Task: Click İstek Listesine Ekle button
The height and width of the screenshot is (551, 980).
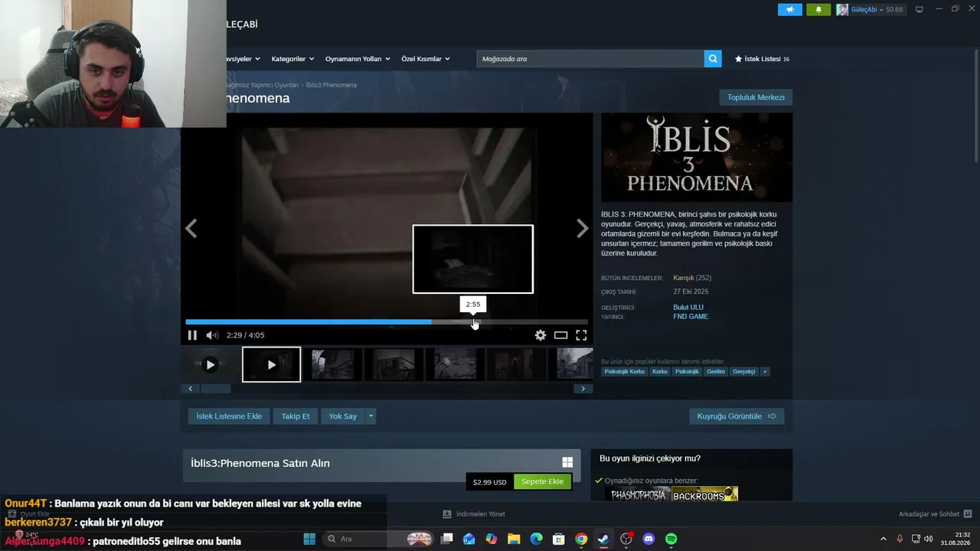Action: (x=229, y=416)
